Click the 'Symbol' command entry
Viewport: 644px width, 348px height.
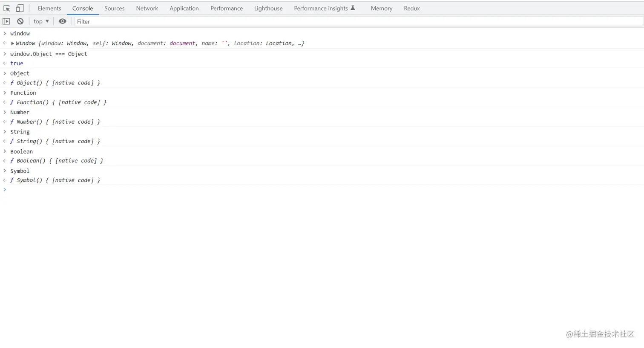pos(20,171)
